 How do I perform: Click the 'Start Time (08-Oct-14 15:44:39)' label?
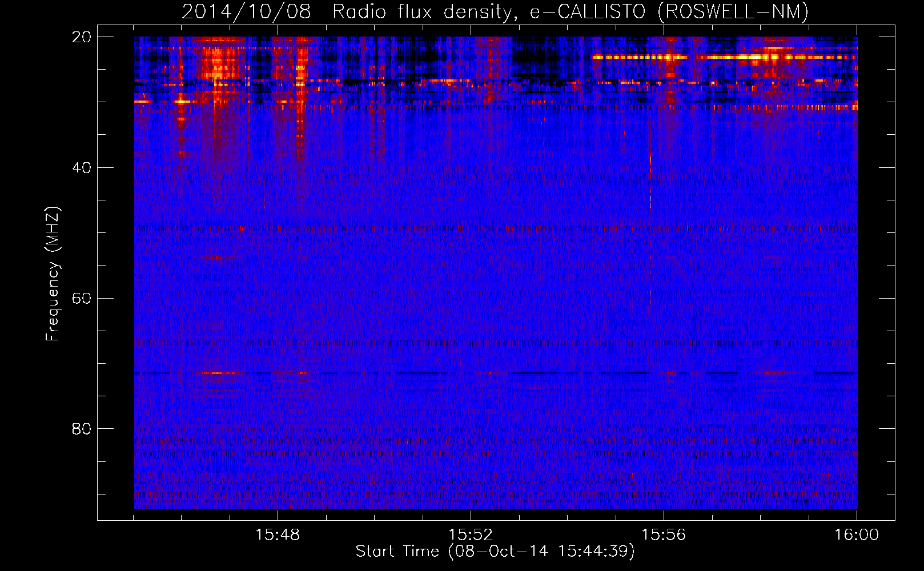[x=495, y=552]
